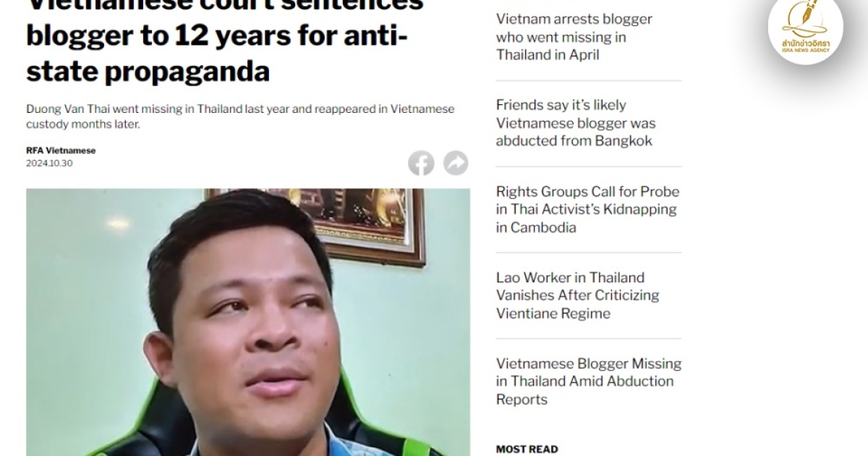Click the 2024.10.30 publication date
868x456 pixels.
tap(49, 163)
